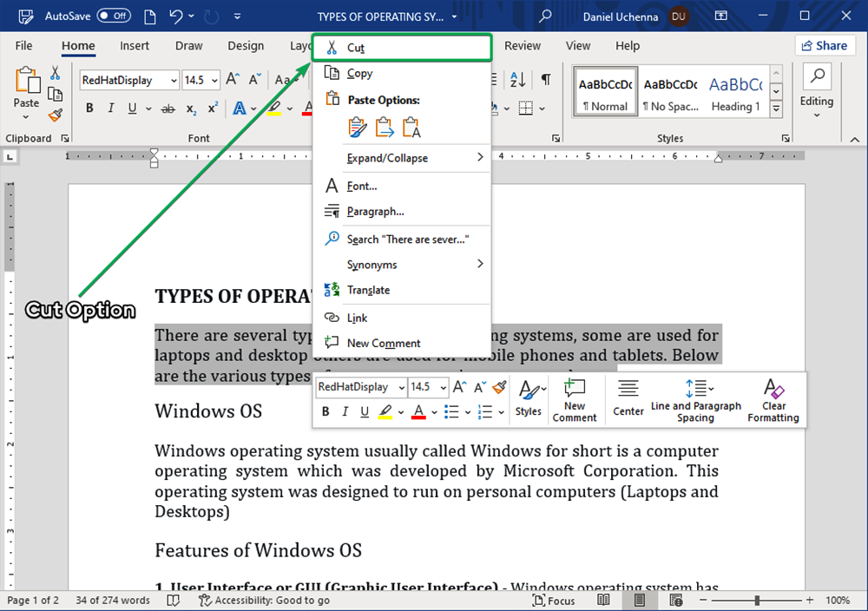This screenshot has width=868, height=611.
Task: Click the Search magnifier in title bar
Action: pyautogui.click(x=545, y=16)
